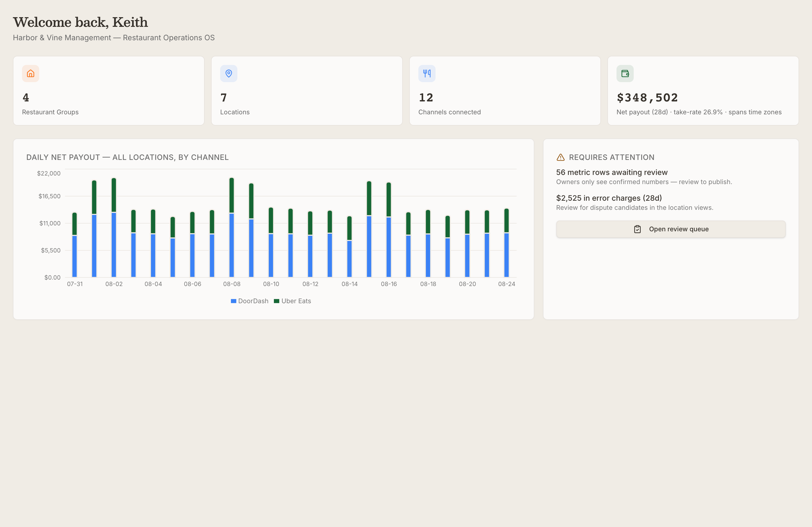Screen dimensions: 812x527
Task: Click the orange home icon on Restaurant Groups card
Action: [31, 73]
